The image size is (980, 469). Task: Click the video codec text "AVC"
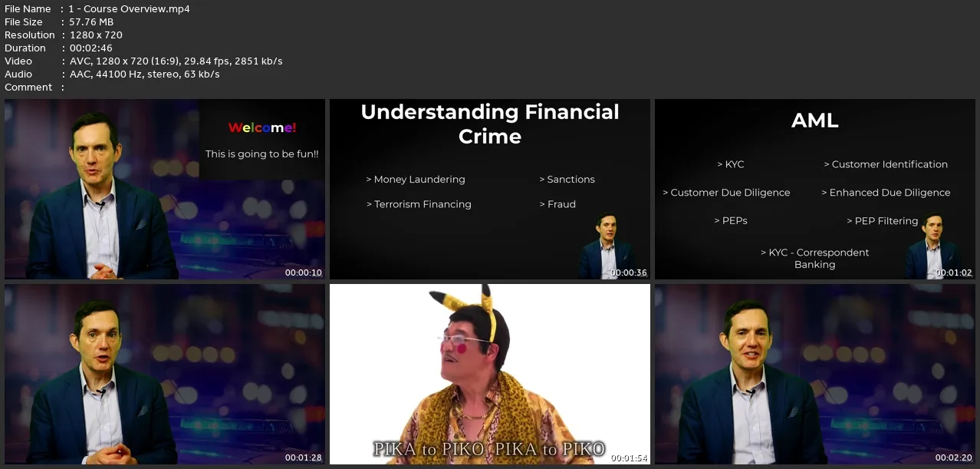78,61
